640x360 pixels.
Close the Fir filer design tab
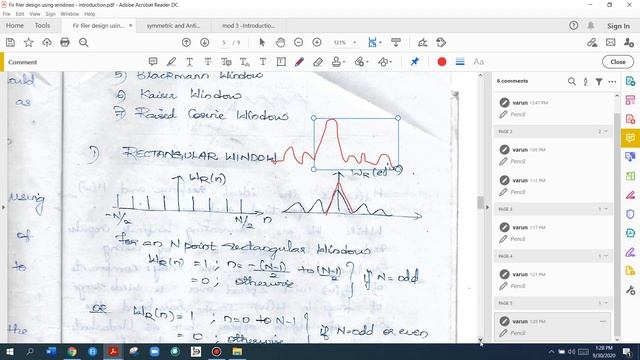click(x=131, y=25)
